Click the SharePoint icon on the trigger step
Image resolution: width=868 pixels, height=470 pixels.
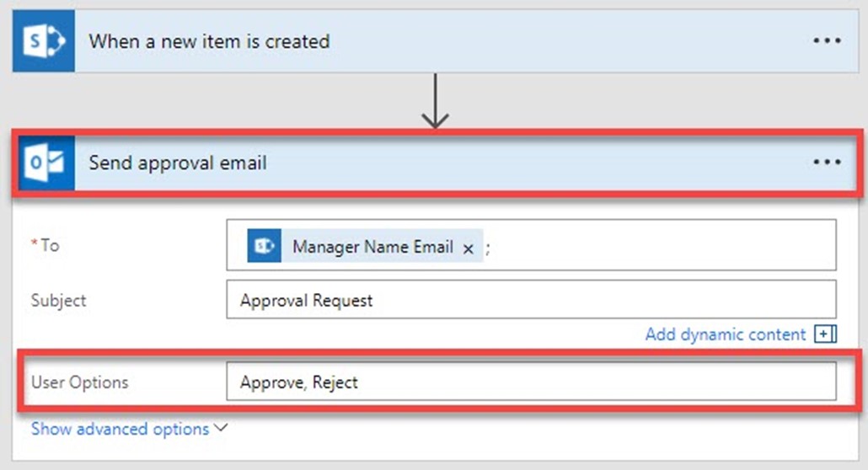coord(44,41)
